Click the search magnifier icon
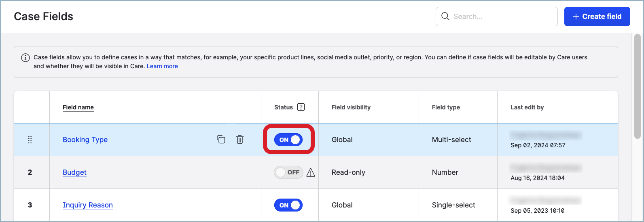Viewport: 644px width, 222px height. 445,17
